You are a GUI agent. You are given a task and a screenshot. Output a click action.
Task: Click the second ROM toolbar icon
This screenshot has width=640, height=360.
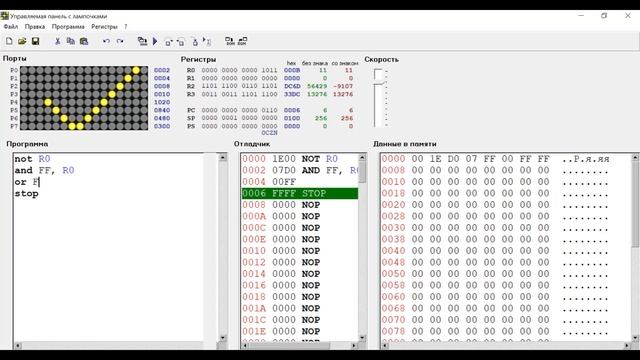point(242,41)
